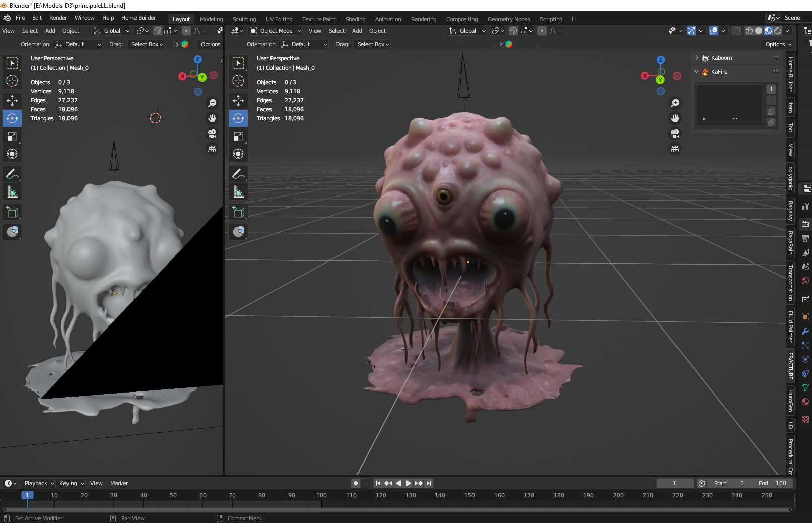Switch to rendered viewport shading
This screenshot has width=812, height=523.
778,31
